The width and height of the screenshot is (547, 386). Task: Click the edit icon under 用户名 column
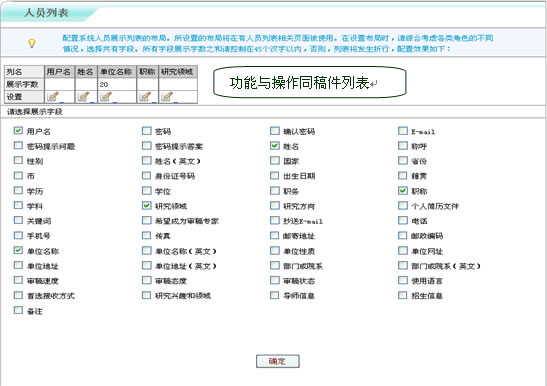coord(53,96)
